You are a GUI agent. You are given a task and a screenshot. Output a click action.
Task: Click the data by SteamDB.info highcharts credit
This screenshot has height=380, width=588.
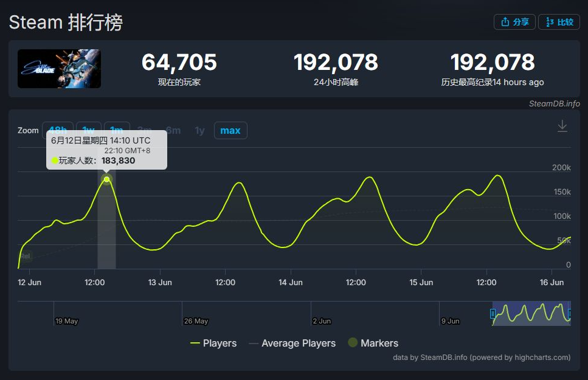[x=482, y=358]
